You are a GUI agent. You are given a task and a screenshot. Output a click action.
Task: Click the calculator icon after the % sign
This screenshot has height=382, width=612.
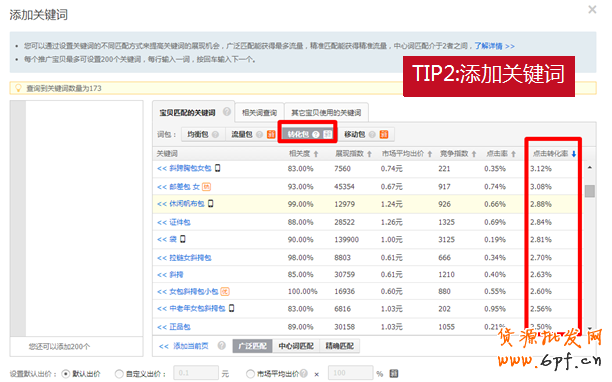pyautogui.click(x=394, y=373)
